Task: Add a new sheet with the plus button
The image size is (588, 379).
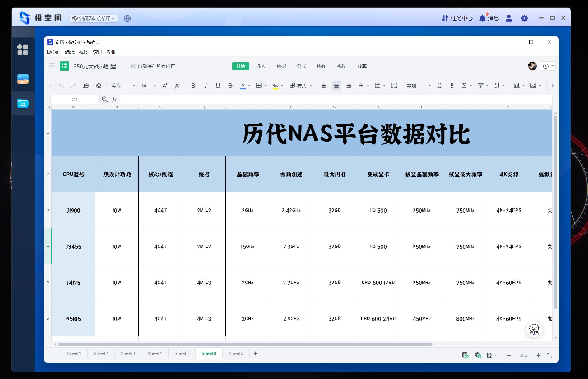Action: pyautogui.click(x=255, y=353)
